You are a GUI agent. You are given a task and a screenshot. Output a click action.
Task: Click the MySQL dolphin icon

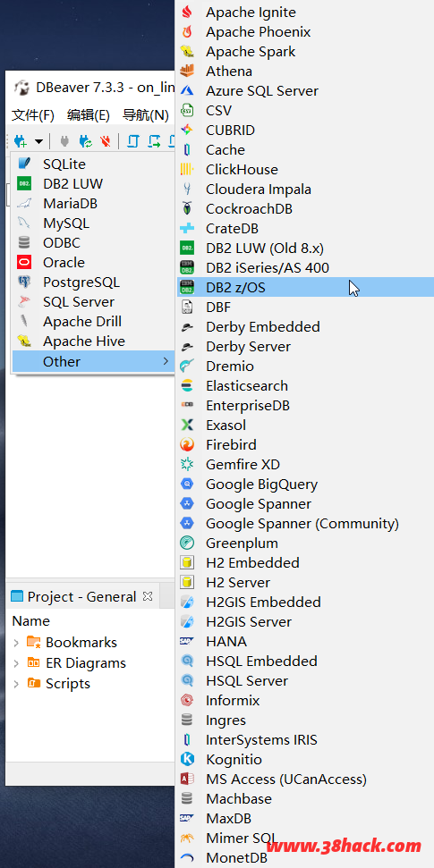(x=24, y=223)
